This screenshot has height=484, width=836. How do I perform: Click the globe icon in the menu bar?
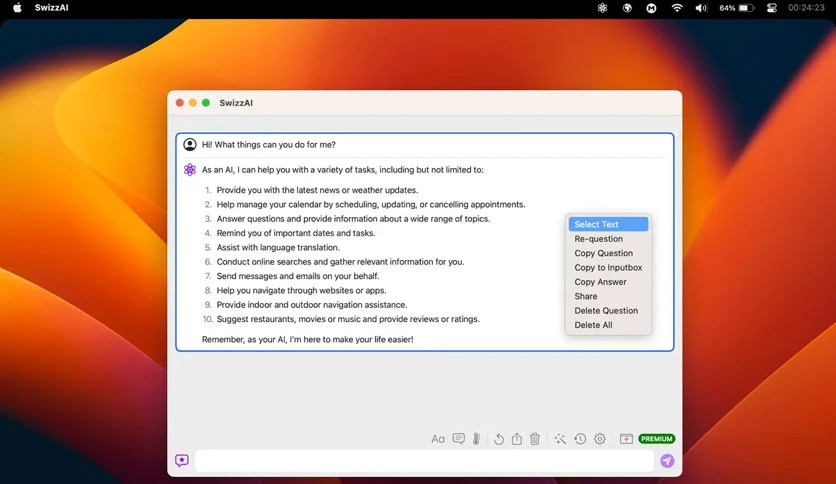[627, 8]
